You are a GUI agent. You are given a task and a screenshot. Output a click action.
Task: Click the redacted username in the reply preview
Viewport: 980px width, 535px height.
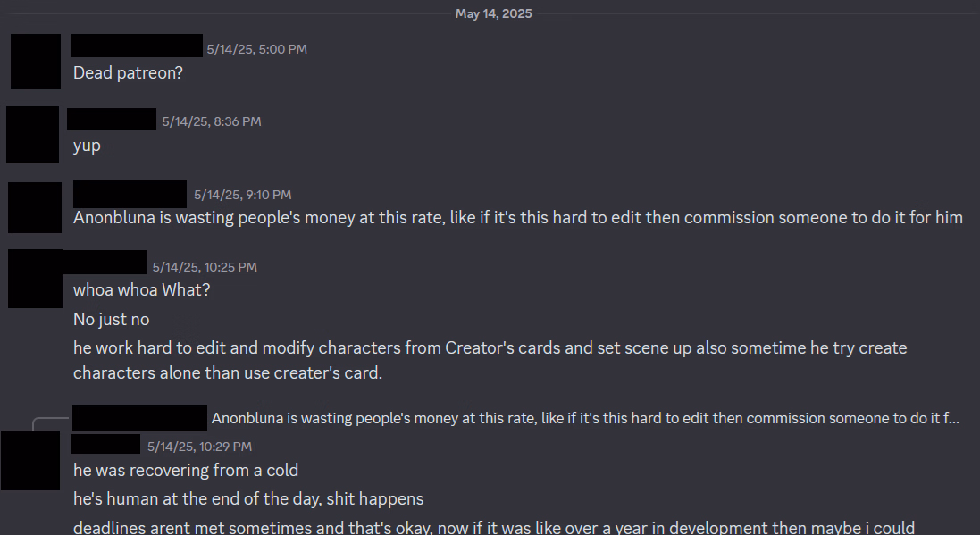pyautogui.click(x=139, y=417)
